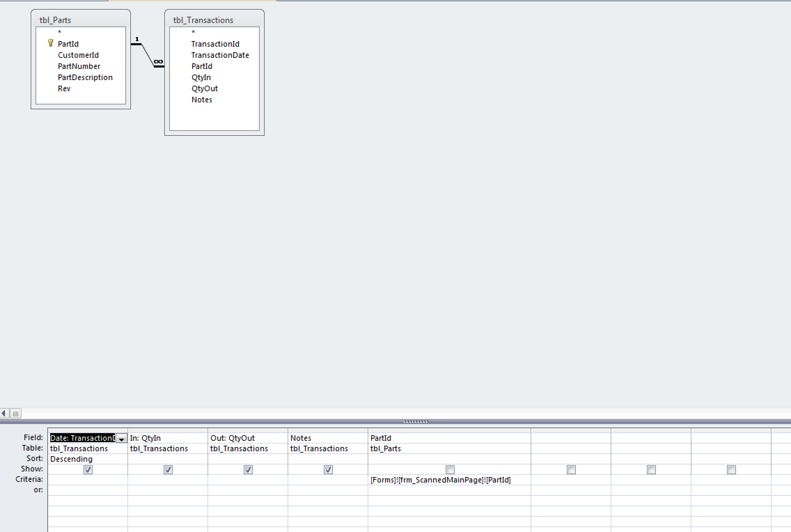
Task: Click the Table cell showing tbl_Parts
Action: [x=385, y=448]
